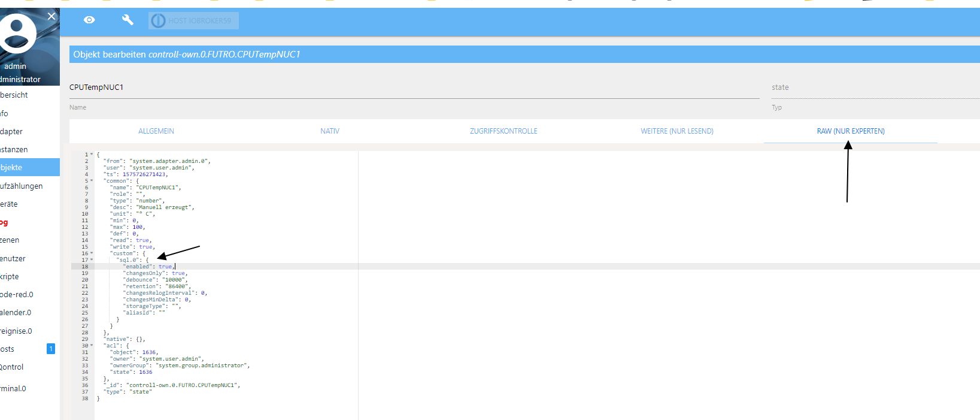Click the "enabled": true line in editor
The width and height of the screenshot is (980, 420).
tap(149, 267)
